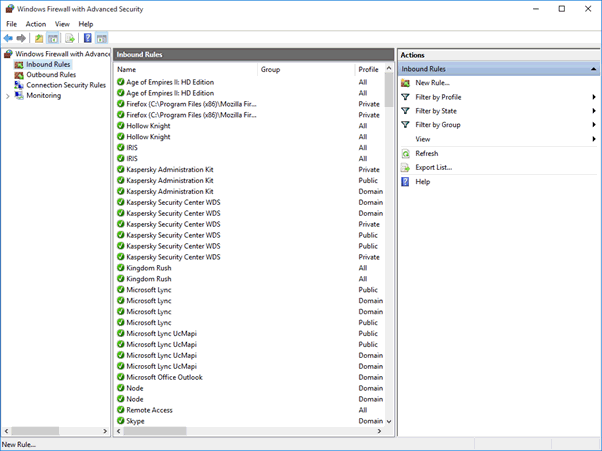Click console tree horizontal scrollbar left arrow

[7, 431]
